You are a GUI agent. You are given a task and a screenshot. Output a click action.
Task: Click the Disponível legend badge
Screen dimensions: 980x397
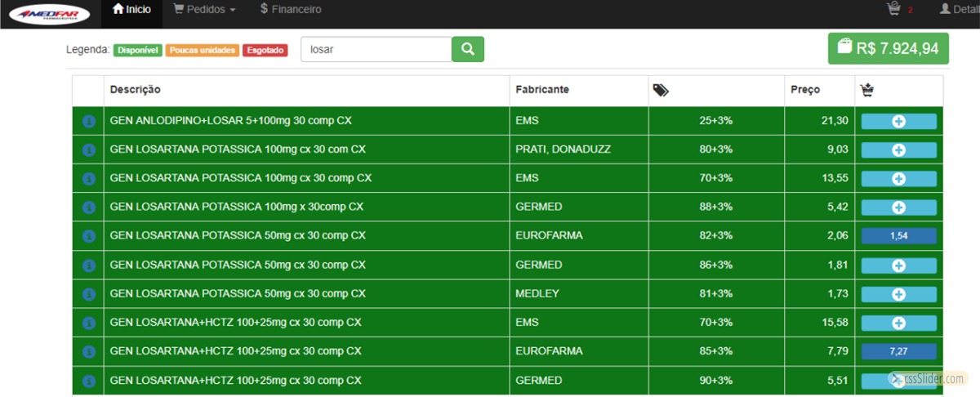[137, 51]
